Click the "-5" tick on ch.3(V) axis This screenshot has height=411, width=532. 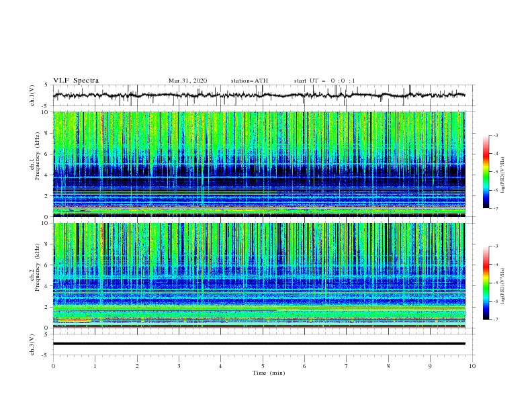[46, 355]
